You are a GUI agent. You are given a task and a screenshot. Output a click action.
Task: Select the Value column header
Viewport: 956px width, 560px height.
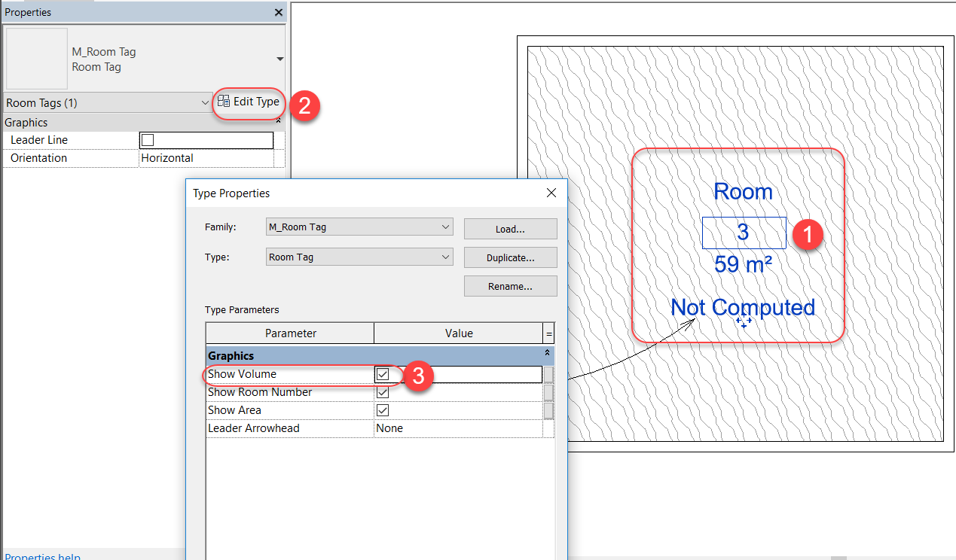pos(460,333)
